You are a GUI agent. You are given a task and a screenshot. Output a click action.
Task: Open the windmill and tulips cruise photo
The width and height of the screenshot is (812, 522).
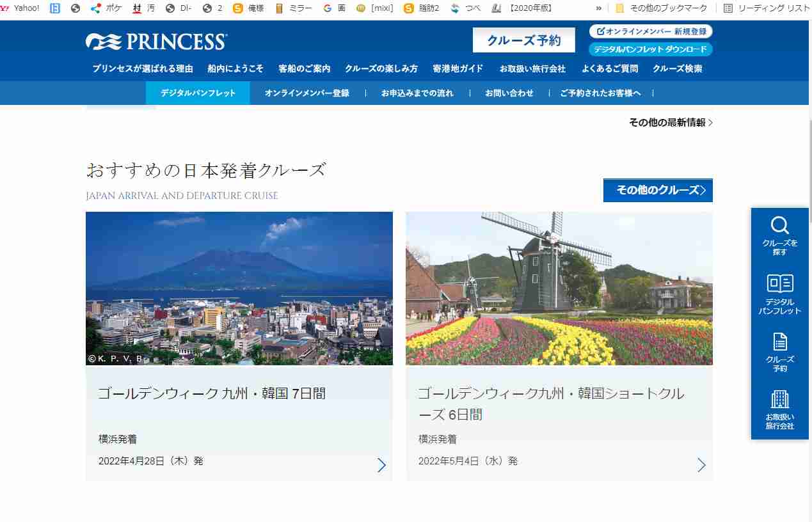[559, 289]
